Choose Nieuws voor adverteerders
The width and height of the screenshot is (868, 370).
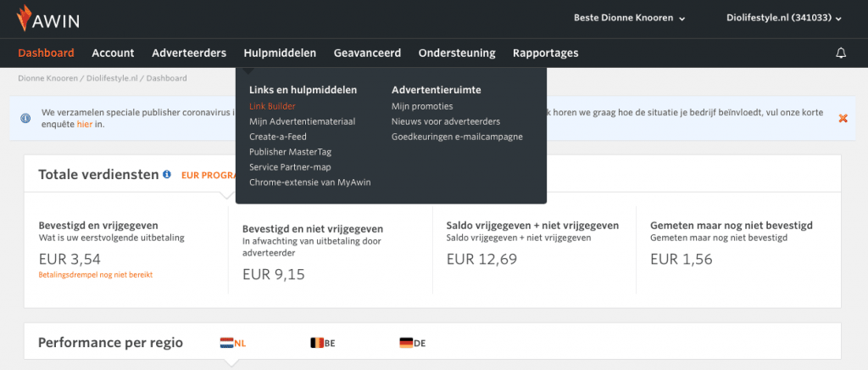(446, 121)
